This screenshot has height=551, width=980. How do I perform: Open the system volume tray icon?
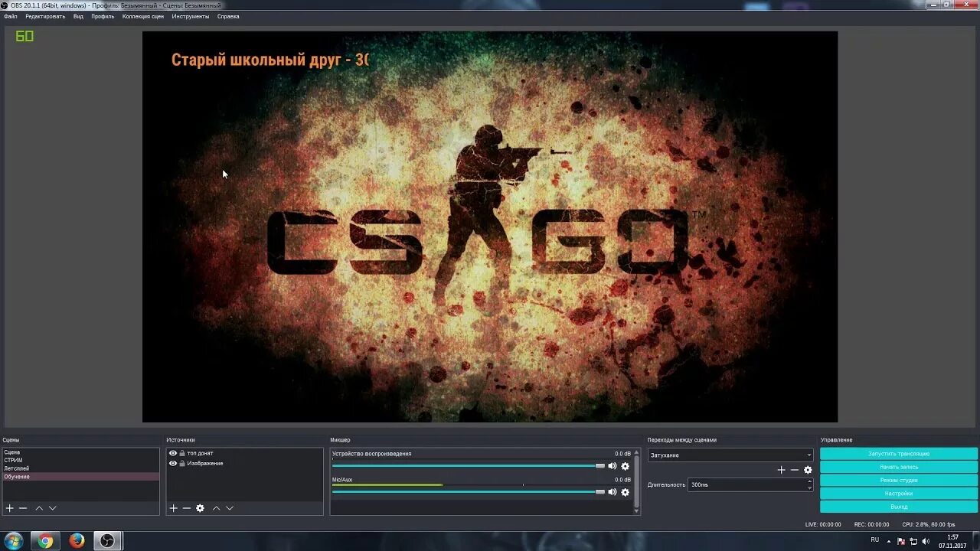(x=926, y=541)
